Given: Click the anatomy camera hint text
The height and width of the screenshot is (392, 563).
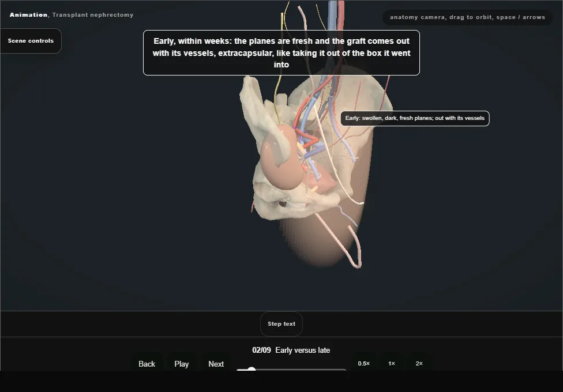Looking at the screenshot, I should click(467, 17).
